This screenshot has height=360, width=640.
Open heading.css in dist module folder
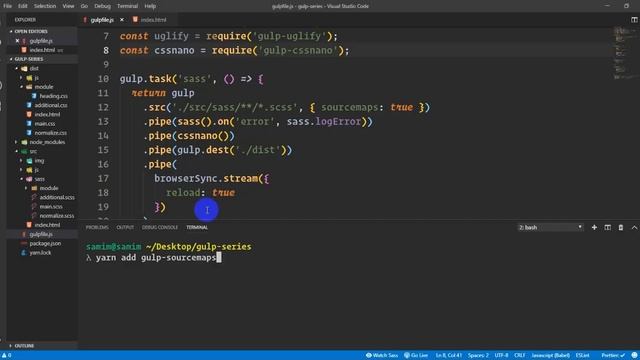tap(53, 96)
